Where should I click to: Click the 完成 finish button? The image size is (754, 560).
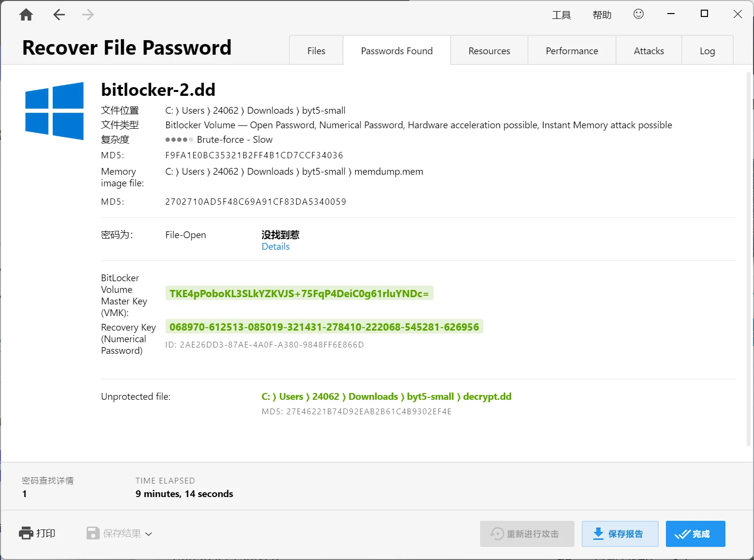695,534
